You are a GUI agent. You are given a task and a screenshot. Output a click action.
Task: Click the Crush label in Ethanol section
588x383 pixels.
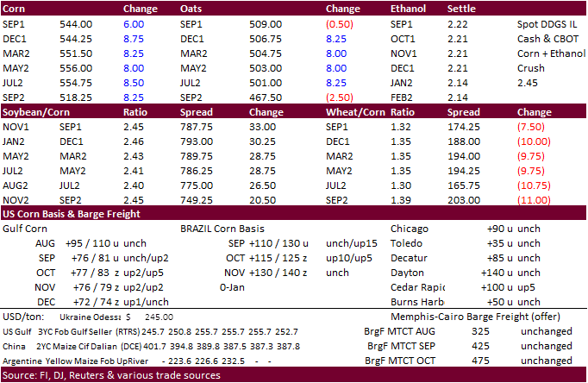click(531, 68)
